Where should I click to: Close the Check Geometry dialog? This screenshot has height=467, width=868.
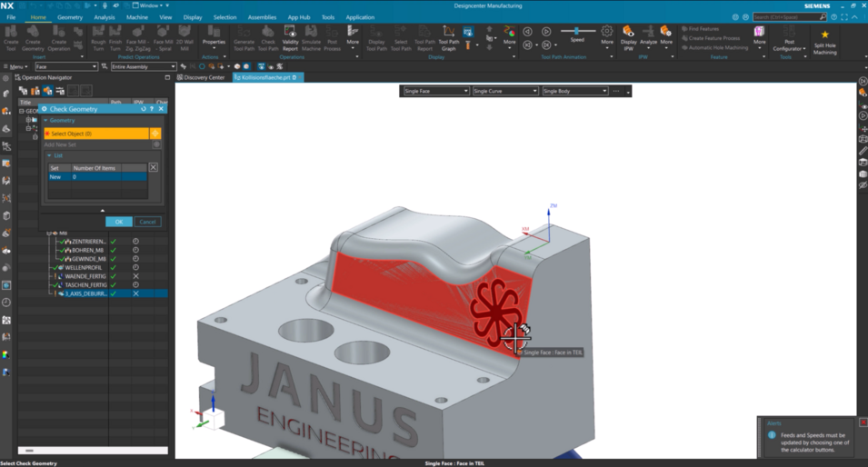[161, 109]
